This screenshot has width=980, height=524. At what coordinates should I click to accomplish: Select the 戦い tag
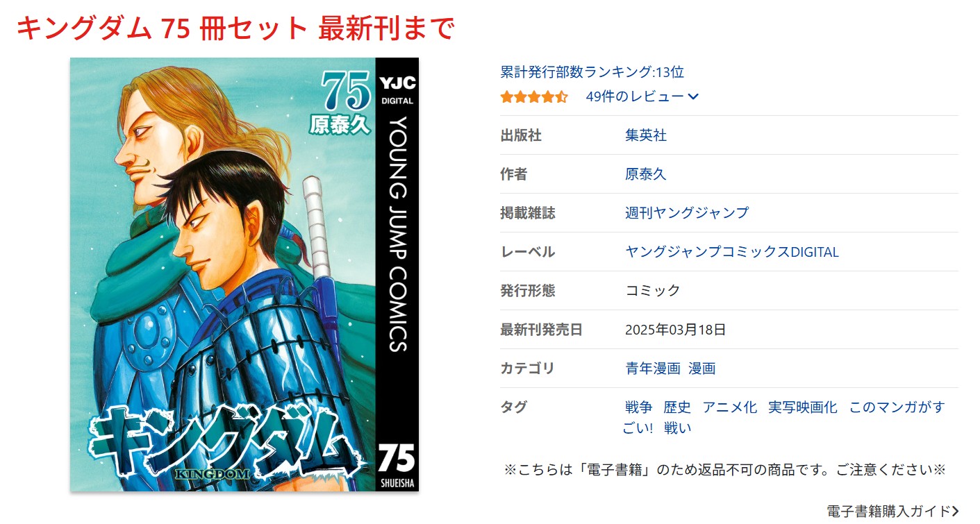(678, 428)
